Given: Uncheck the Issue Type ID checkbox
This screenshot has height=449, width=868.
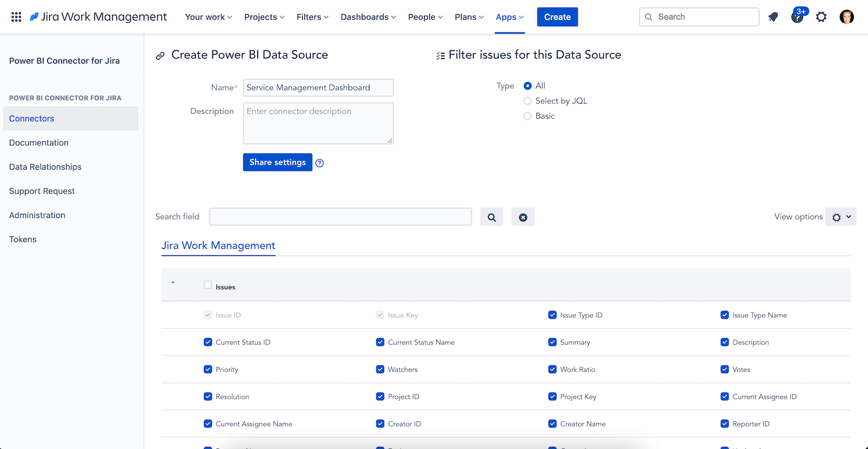Looking at the screenshot, I should coord(552,315).
